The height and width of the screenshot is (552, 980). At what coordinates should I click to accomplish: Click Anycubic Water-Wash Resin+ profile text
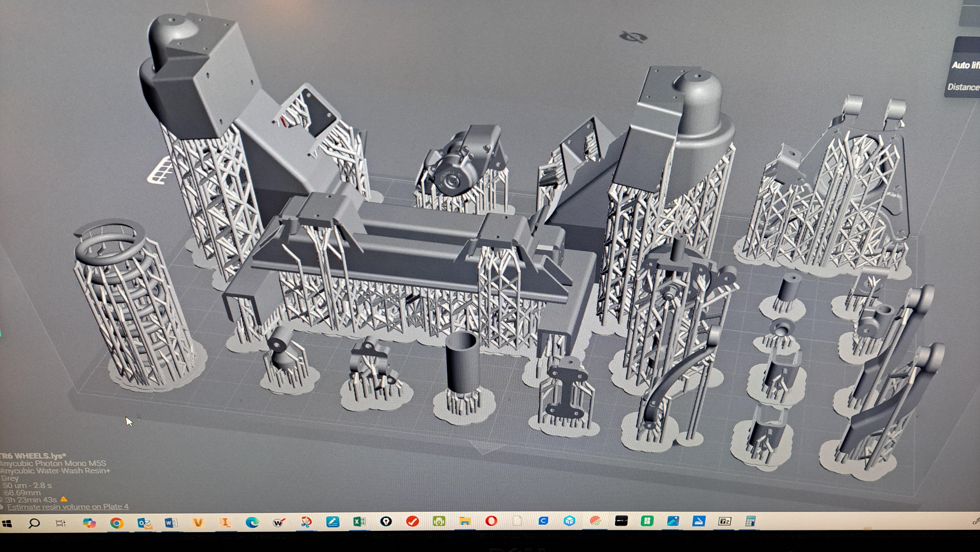point(56,471)
